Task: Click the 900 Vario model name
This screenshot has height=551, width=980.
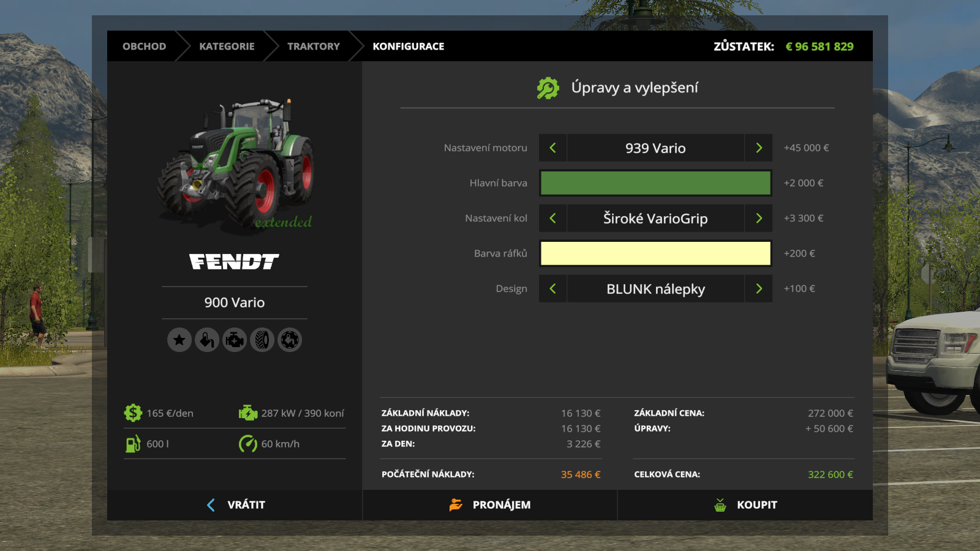Action: (x=235, y=302)
